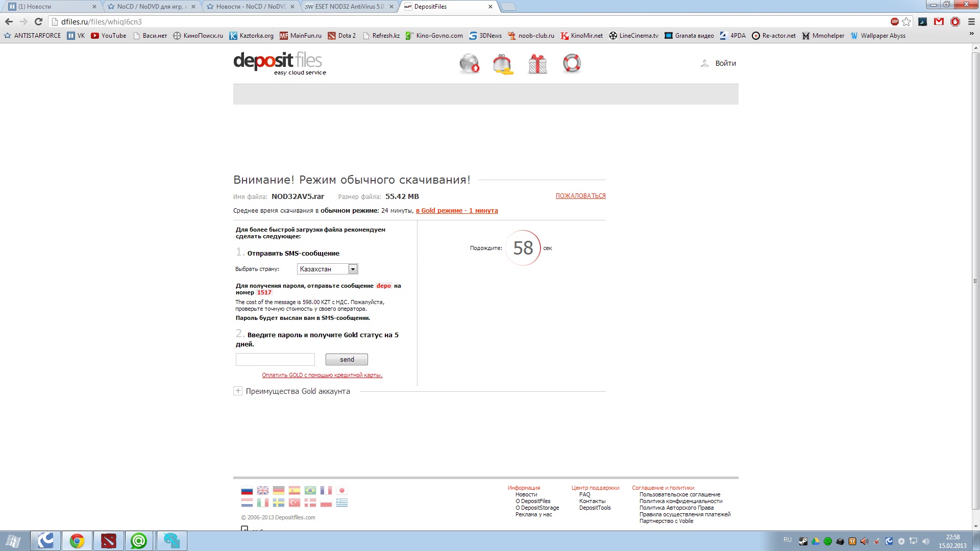Image resolution: width=980 pixels, height=551 pixels.
Task: Click the globe upload icon in header
Action: pos(469,64)
